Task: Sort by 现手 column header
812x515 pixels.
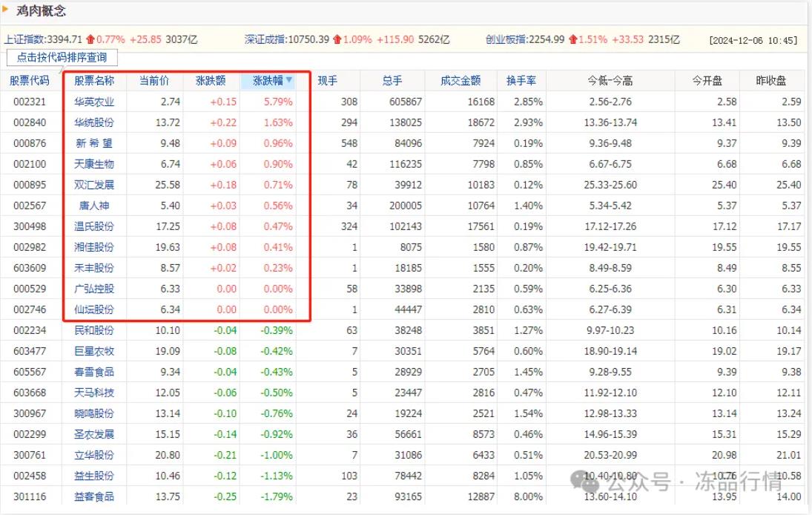Action: pyautogui.click(x=327, y=81)
